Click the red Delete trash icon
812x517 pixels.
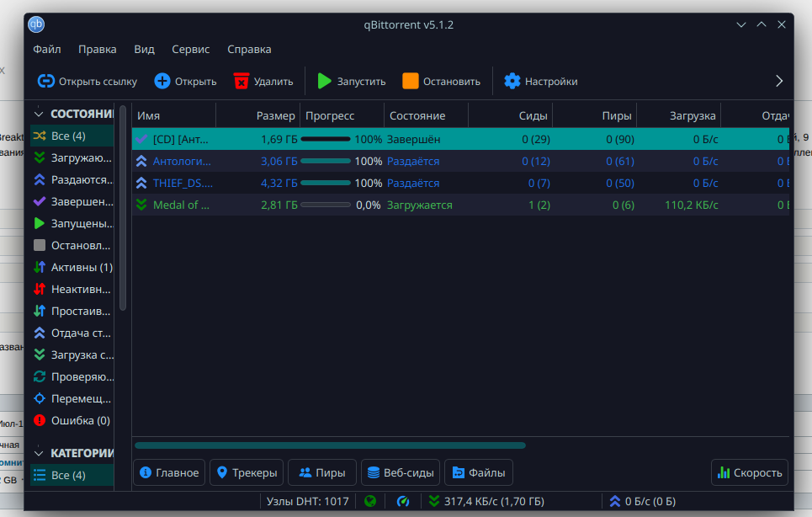coord(241,82)
